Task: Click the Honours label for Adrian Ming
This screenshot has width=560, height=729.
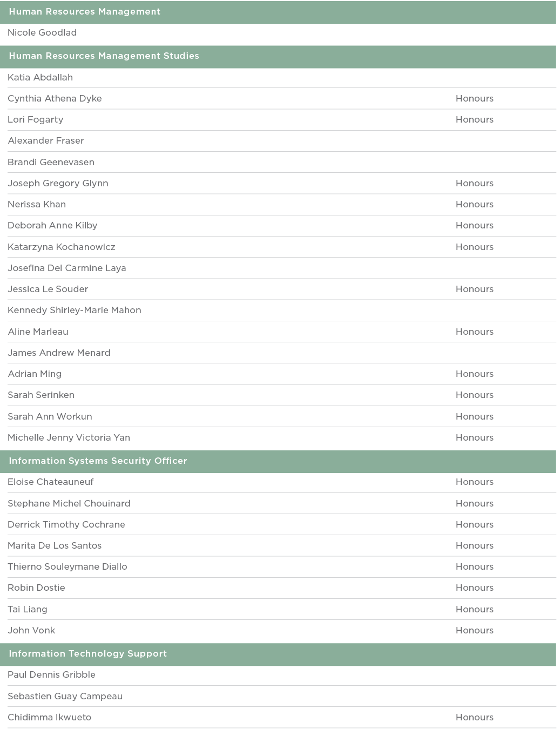Action: (474, 374)
